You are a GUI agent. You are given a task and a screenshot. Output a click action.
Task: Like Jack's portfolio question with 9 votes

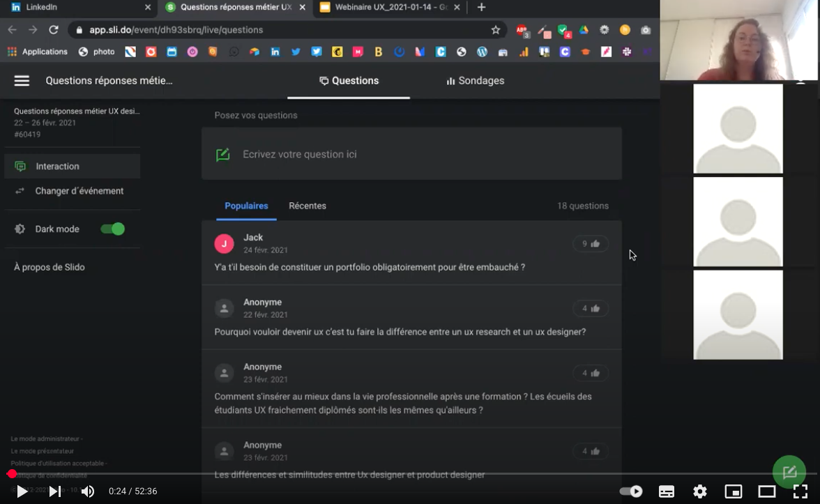591,244
